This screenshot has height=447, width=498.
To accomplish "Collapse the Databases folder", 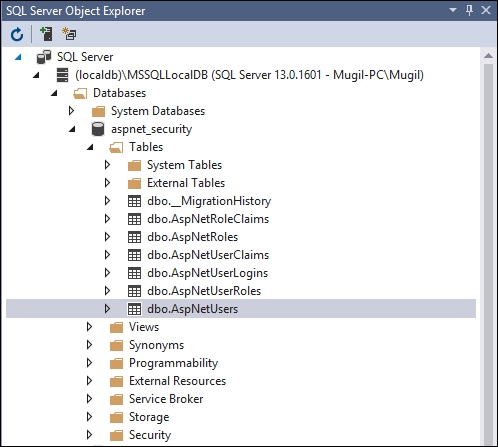I will (54, 93).
